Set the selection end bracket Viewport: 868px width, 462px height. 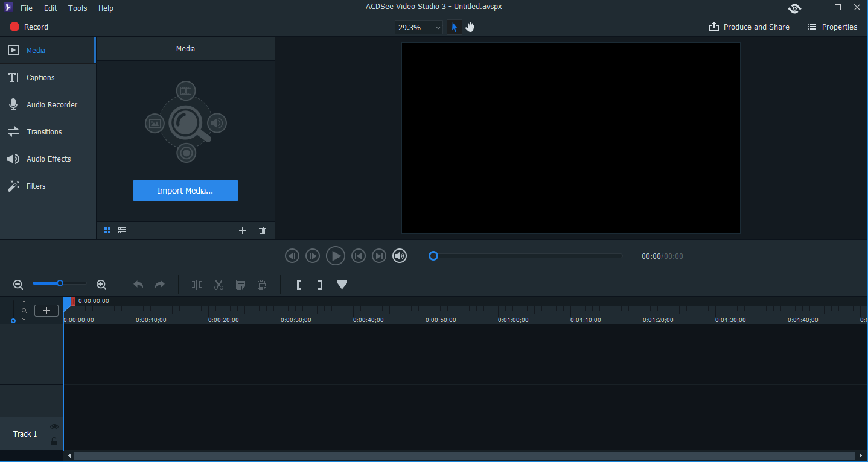click(321, 284)
